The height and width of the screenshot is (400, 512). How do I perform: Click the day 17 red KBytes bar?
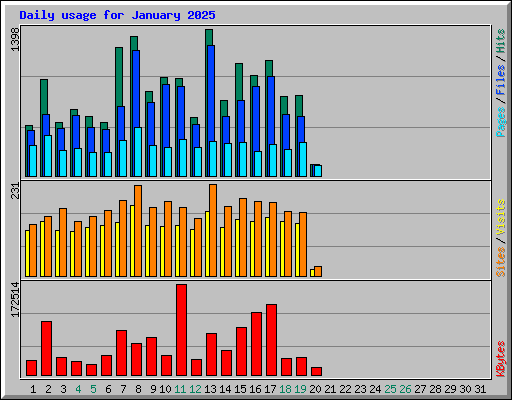tap(271, 340)
